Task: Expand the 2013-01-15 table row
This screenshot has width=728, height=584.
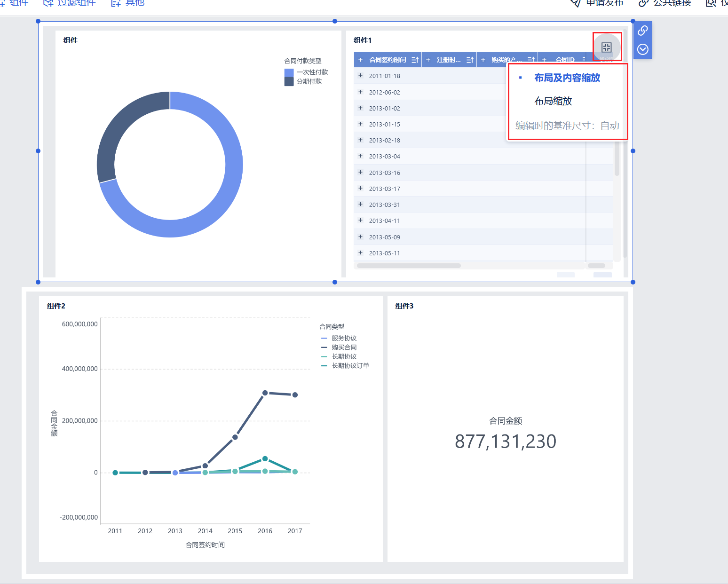Action: (360, 124)
